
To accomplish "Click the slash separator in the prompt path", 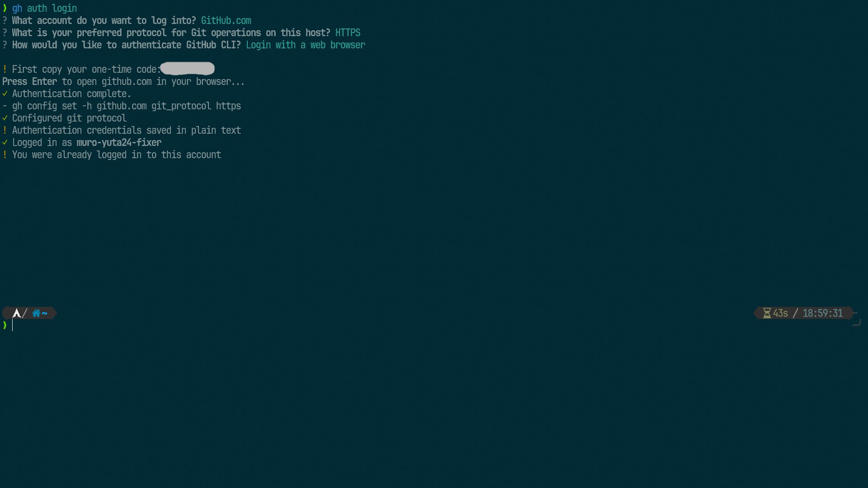I will [24, 313].
